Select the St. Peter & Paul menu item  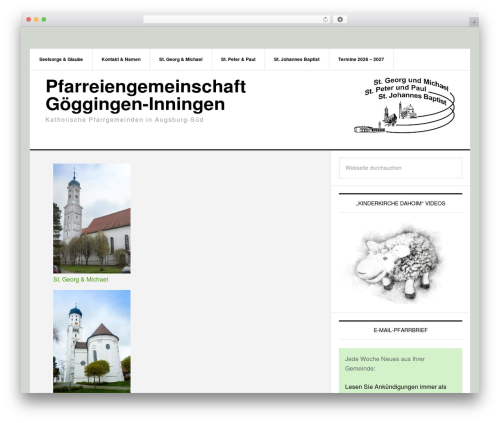(238, 59)
